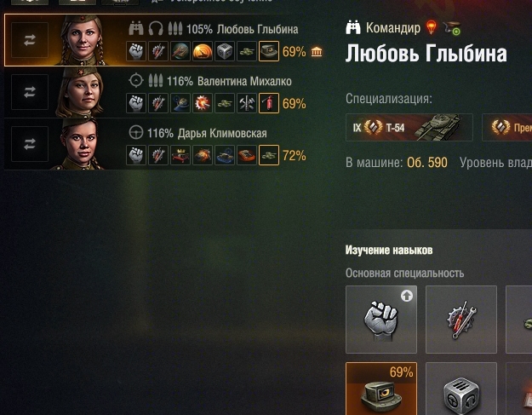Click the light bulb icon beside Командир

pyautogui.click(x=432, y=27)
